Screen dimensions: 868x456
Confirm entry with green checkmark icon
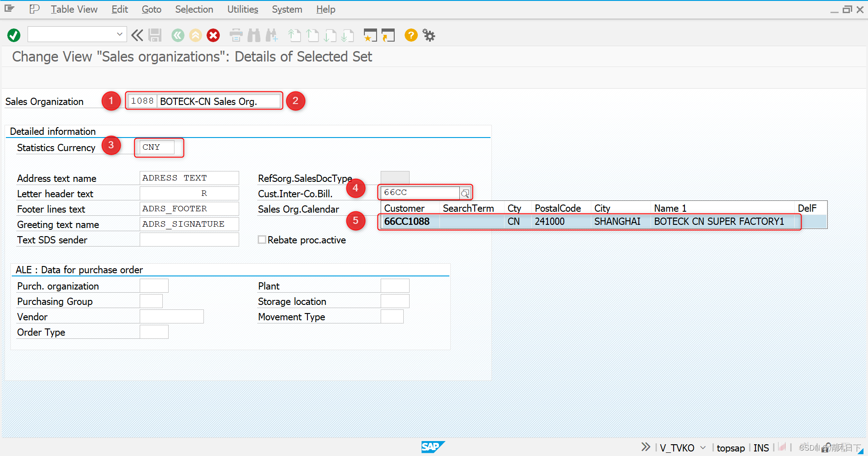[14, 35]
